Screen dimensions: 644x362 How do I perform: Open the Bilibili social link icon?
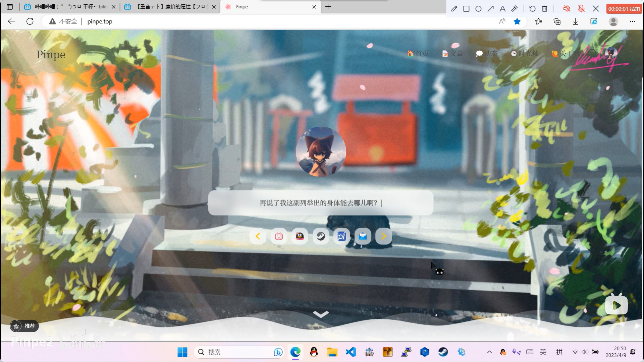click(x=279, y=237)
